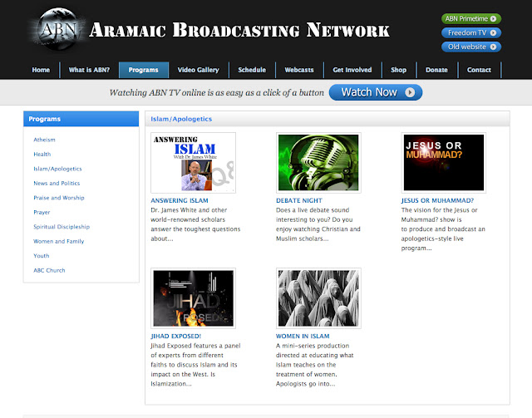532x418 pixels.
Task: Click the Programs sidebar header
Action: click(81, 119)
